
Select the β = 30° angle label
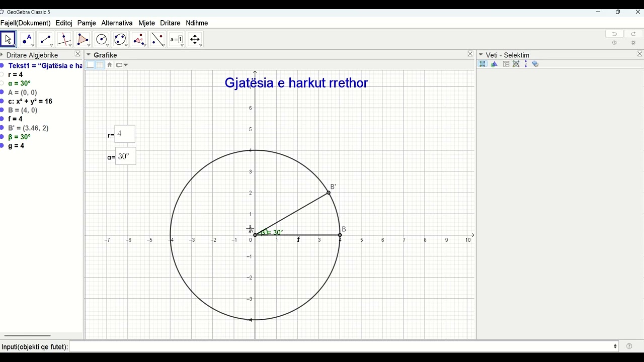pyautogui.click(x=272, y=232)
